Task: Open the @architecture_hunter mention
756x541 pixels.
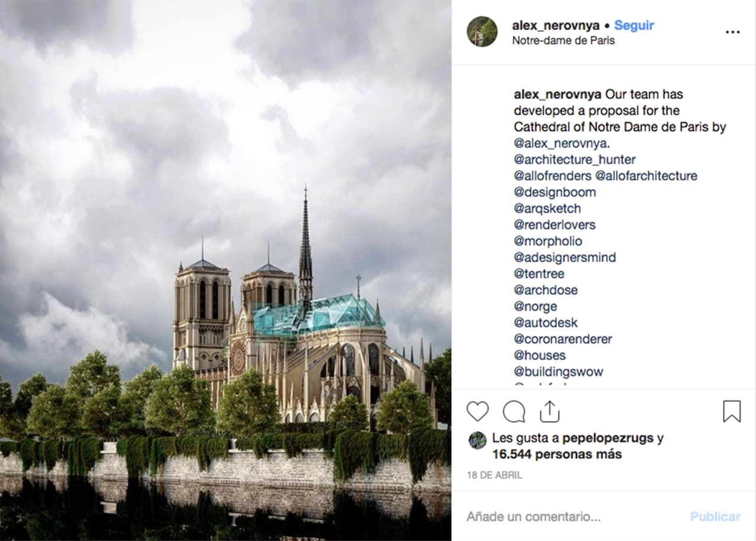Action: point(575,159)
